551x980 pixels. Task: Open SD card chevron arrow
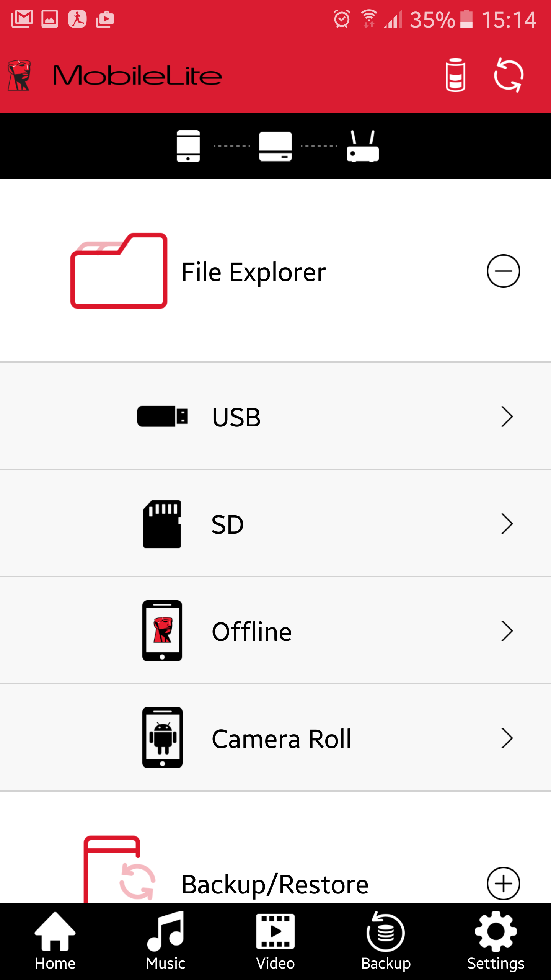(507, 524)
